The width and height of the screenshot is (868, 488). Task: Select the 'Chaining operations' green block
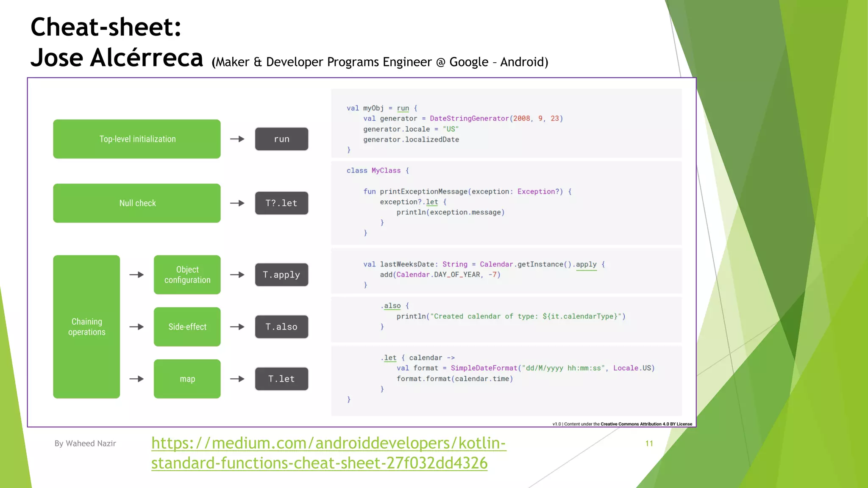pyautogui.click(x=86, y=327)
